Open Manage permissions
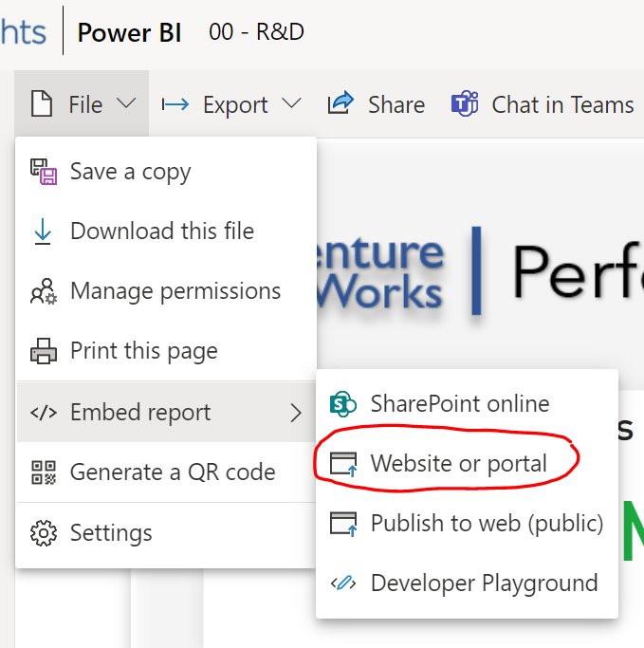 point(166,291)
